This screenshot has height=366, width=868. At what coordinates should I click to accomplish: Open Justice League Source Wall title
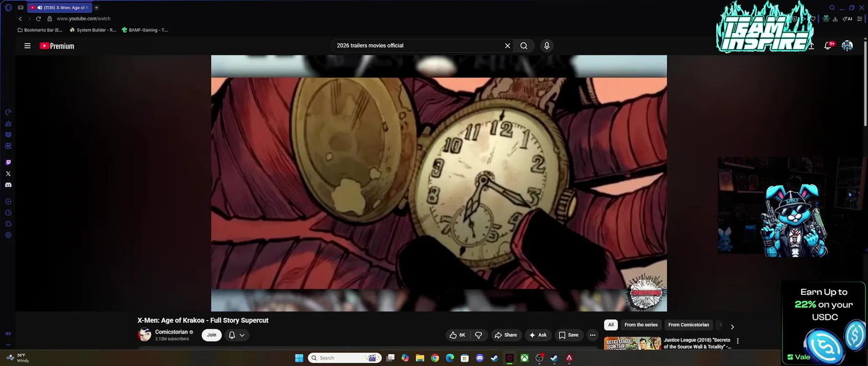697,343
